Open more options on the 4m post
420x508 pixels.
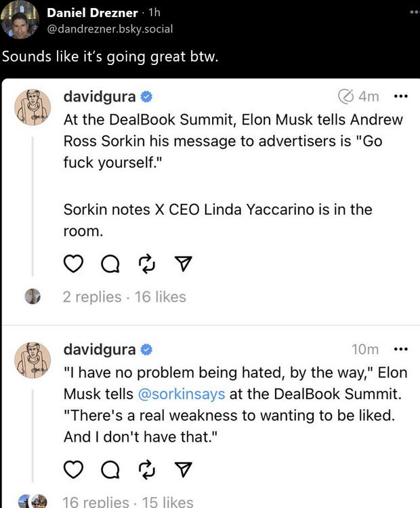tap(401, 96)
